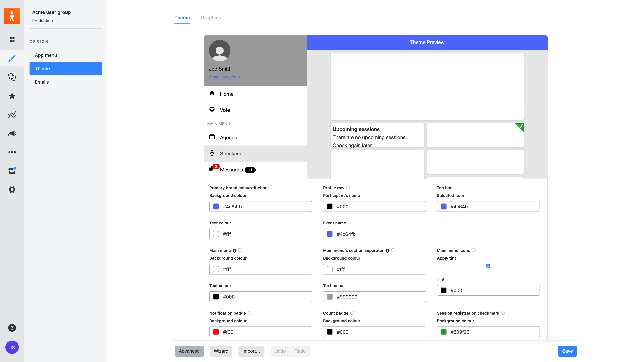Open the Emails menu item
The width and height of the screenshot is (644, 362).
coord(42,82)
